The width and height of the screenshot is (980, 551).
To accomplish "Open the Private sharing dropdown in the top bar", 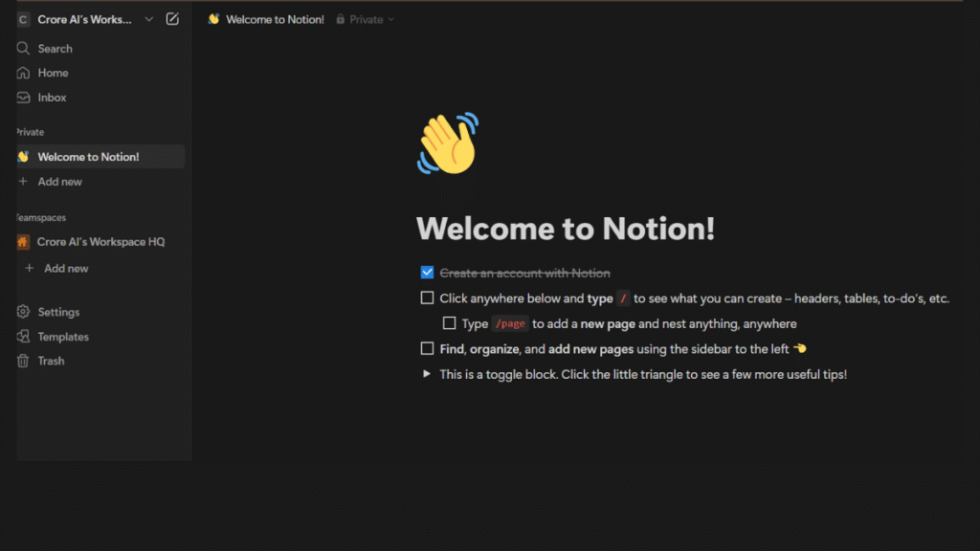I will tap(365, 18).
